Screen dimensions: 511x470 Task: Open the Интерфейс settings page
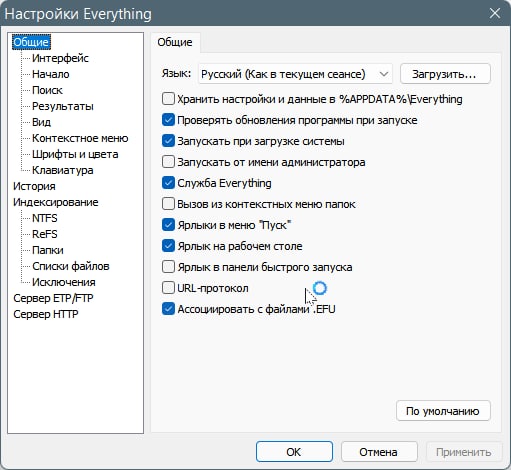[60, 58]
